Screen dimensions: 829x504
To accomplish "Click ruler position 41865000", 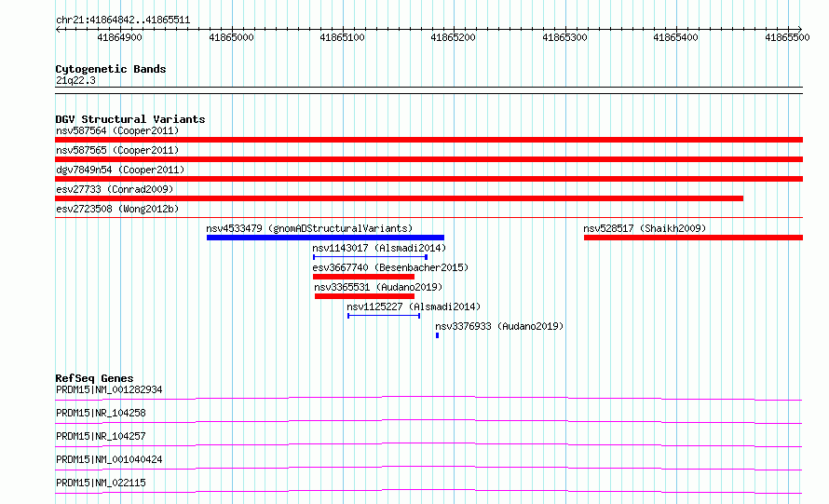I will coord(231,37).
